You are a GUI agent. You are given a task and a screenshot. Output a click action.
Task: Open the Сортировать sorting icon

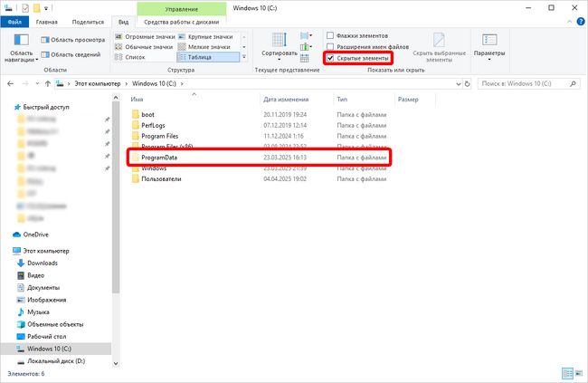(280, 40)
